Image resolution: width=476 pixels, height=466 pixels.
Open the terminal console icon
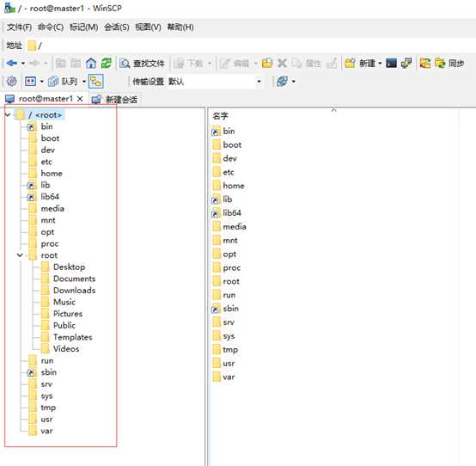(391, 63)
